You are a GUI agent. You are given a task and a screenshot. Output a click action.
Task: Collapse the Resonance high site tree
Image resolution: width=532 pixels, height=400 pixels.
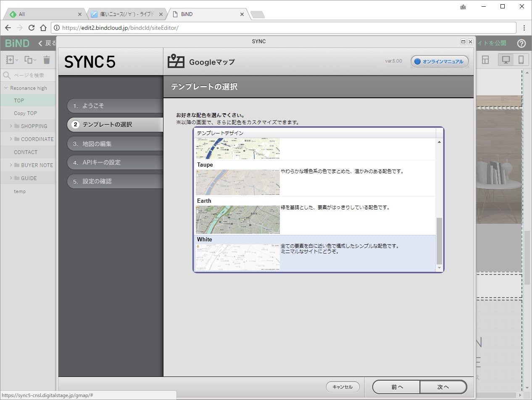6,88
